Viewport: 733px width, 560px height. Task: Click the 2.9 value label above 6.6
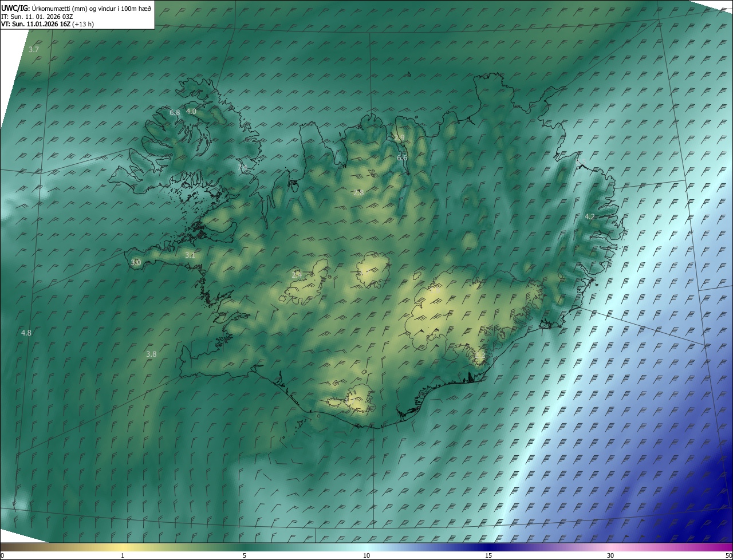(x=399, y=137)
